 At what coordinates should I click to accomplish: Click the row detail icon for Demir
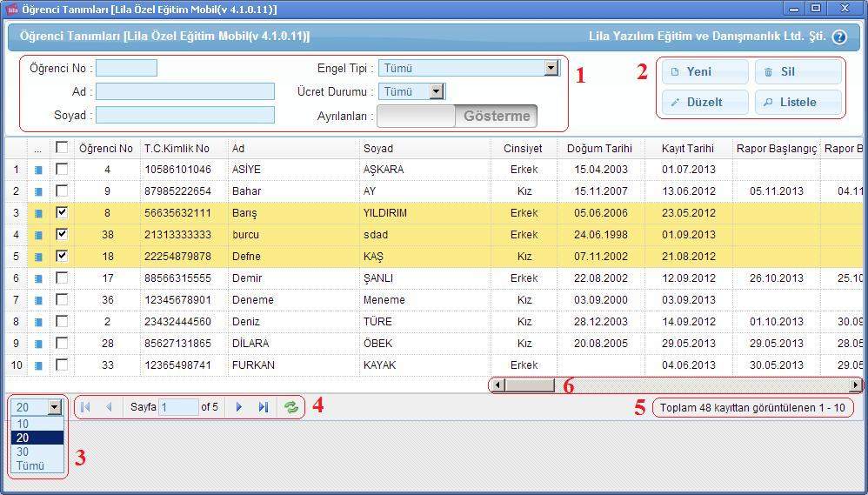pyautogui.click(x=38, y=278)
